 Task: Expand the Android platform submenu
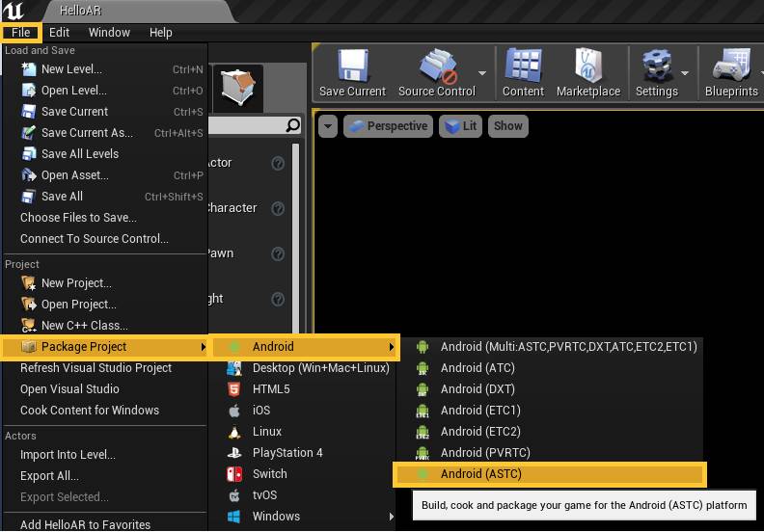tap(305, 347)
